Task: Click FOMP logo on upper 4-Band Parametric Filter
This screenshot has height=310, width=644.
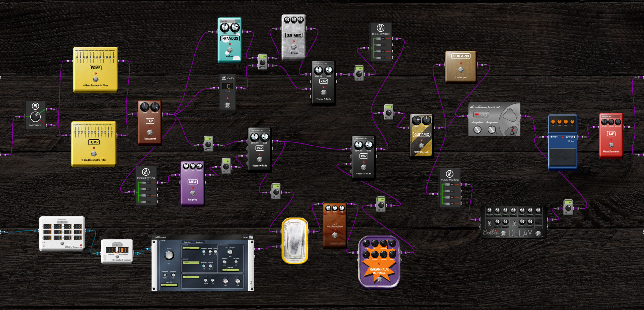Action: [96, 68]
